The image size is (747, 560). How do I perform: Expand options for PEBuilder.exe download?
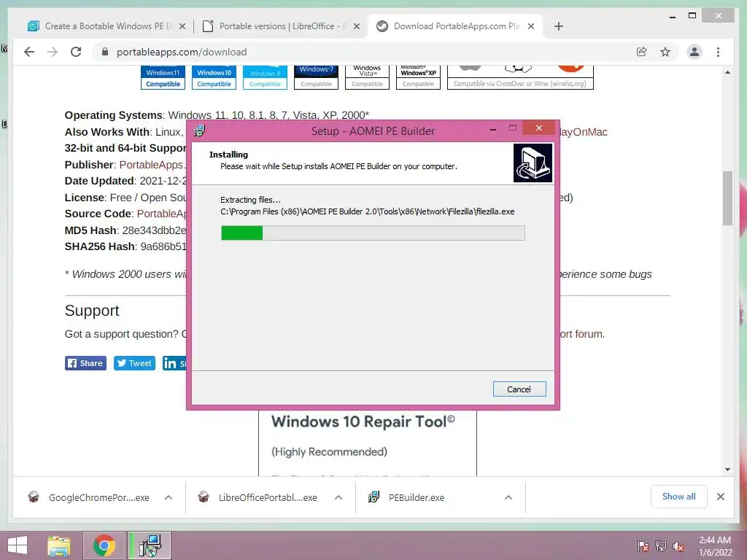click(508, 497)
